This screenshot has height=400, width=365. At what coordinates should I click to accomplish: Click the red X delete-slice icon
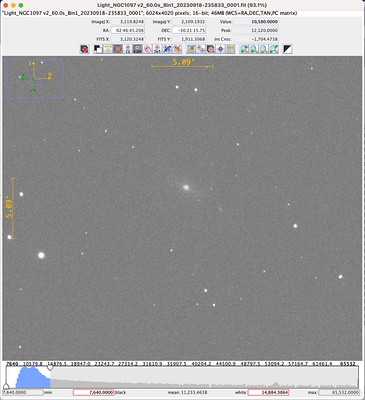click(85, 49)
